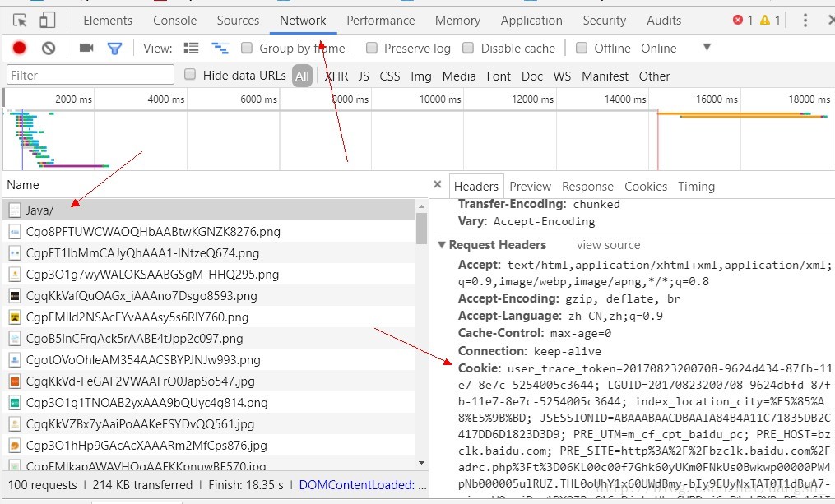The width and height of the screenshot is (835, 504).
Task: Toggle the device toolbar icon
Action: pos(48,21)
